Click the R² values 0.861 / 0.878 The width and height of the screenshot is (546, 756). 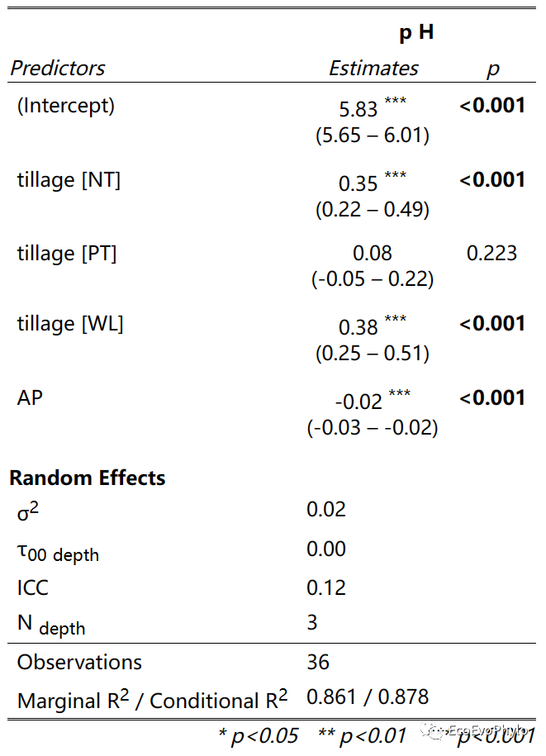pos(368,697)
